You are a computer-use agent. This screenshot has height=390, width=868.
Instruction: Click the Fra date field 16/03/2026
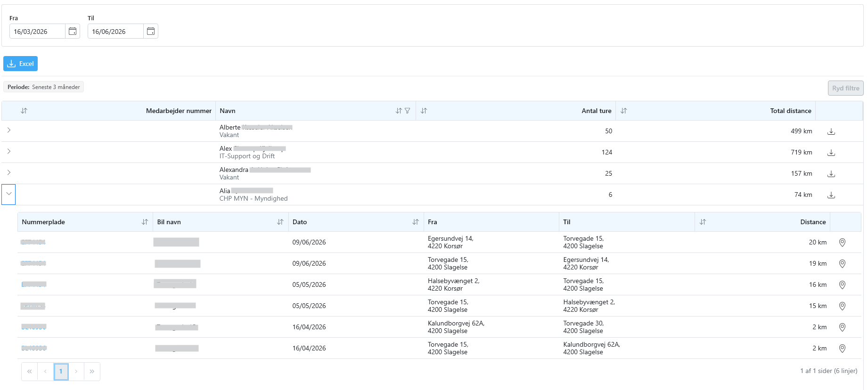37,31
